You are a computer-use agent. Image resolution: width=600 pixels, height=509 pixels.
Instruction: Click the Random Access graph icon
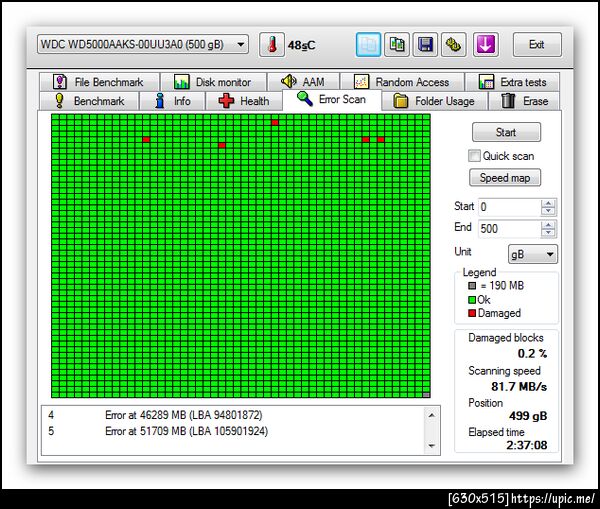(361, 82)
